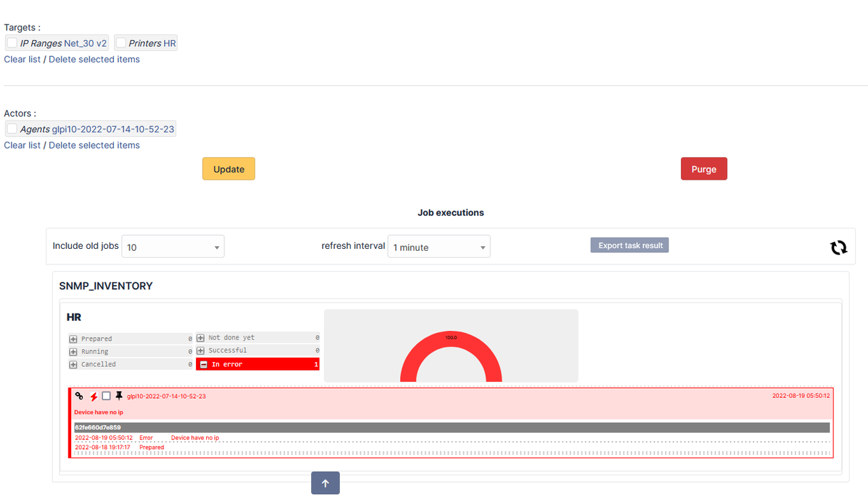The height and width of the screenshot is (497, 868).
Task: Click the lightning force-run icon for the agent
Action: tap(93, 396)
